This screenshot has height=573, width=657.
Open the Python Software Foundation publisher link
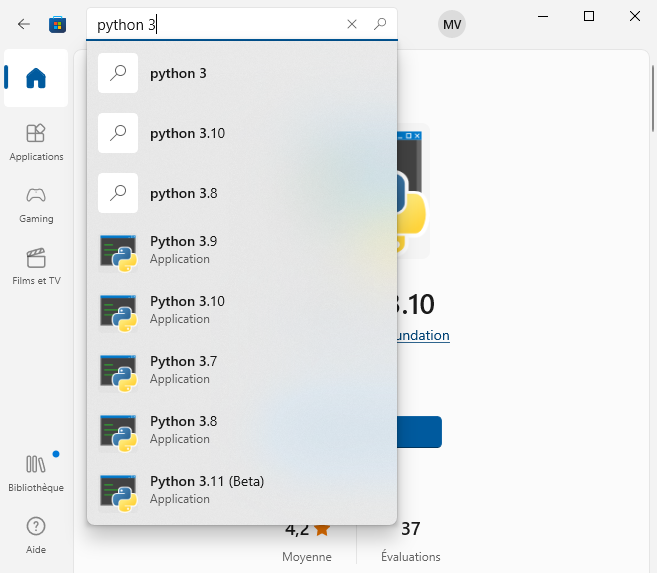423,335
